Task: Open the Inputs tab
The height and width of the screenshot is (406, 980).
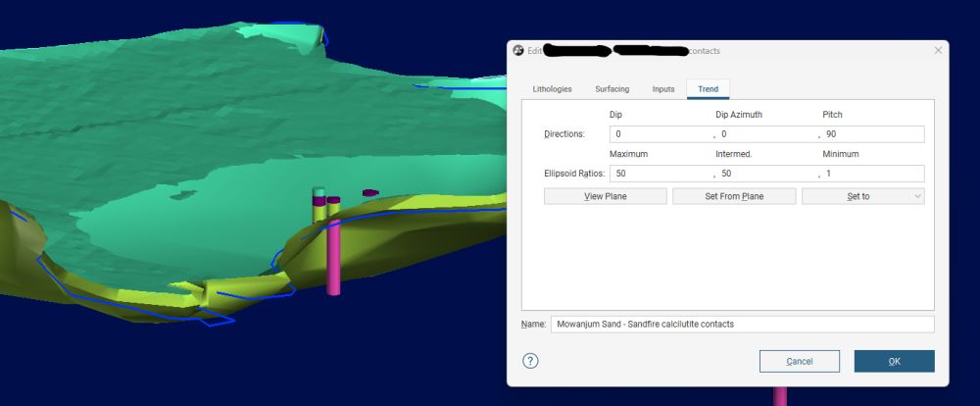Action: [x=663, y=89]
